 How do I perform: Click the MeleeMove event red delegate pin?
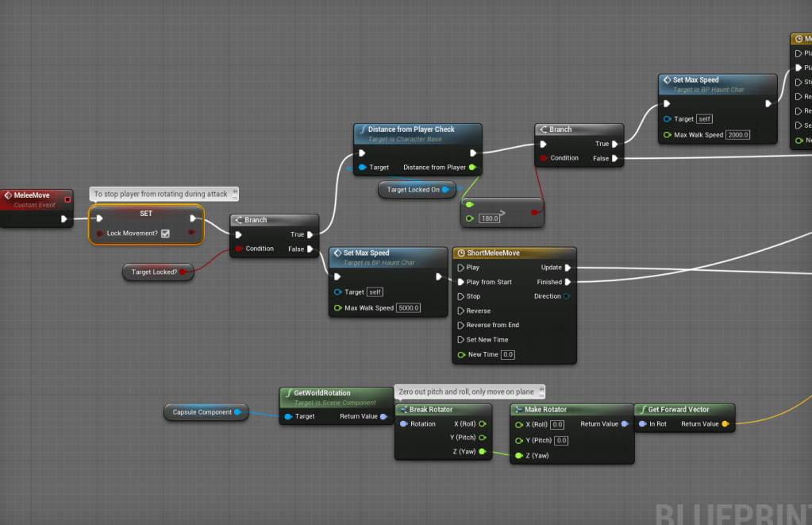click(x=67, y=199)
